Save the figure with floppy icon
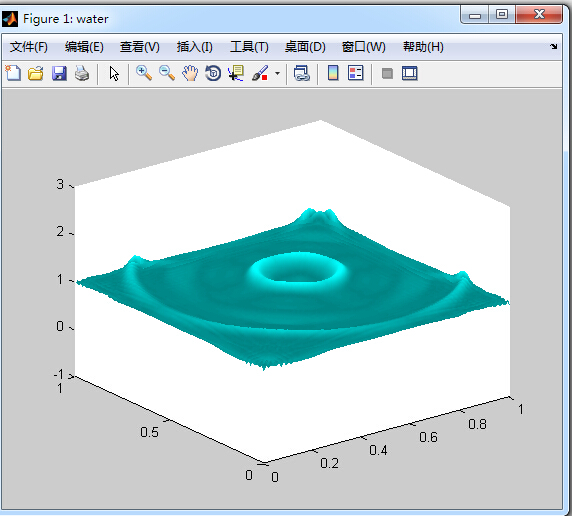 pyautogui.click(x=59, y=73)
